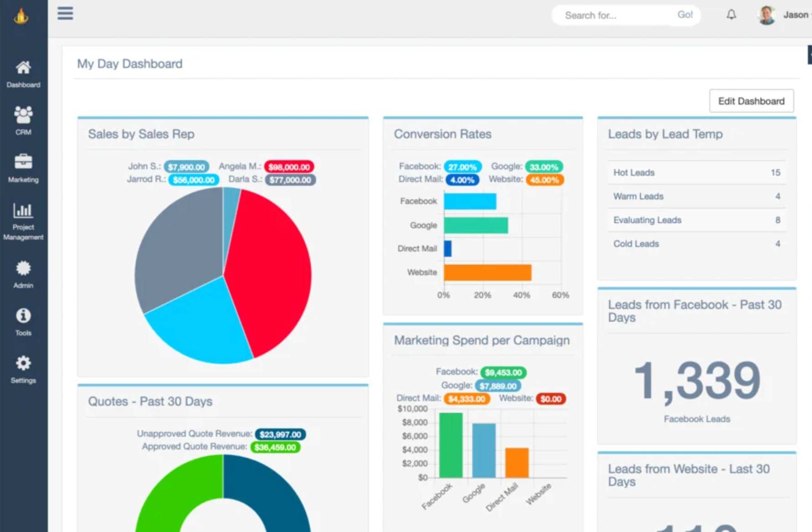The image size is (812, 532).
Task: Click the Conversion Rates heading
Action: click(x=442, y=134)
